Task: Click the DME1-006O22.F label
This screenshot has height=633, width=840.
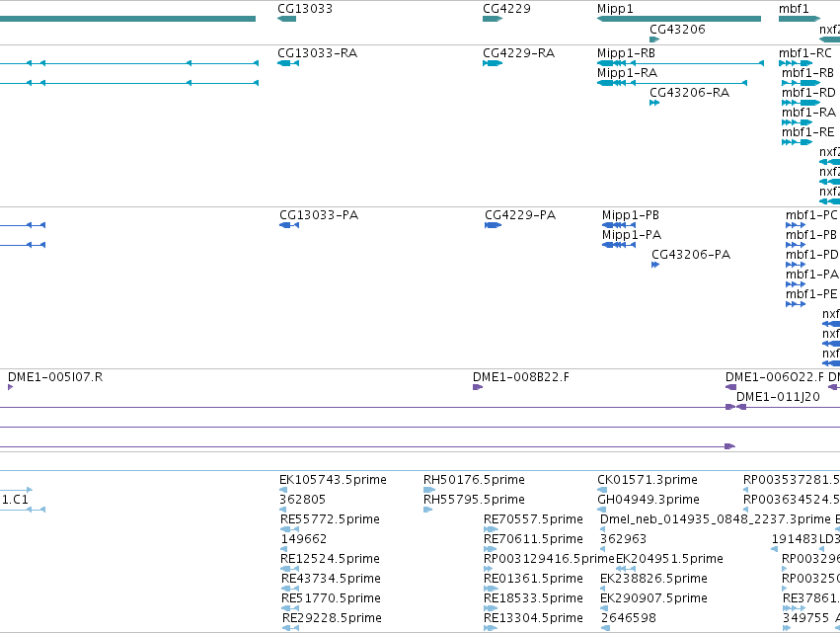Action: 775,377
